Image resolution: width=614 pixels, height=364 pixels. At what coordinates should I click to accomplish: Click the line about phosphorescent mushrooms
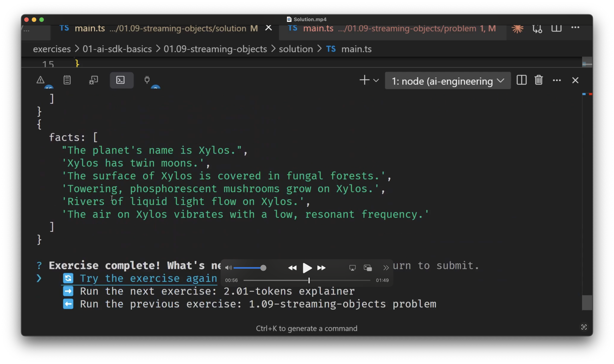pos(223,189)
